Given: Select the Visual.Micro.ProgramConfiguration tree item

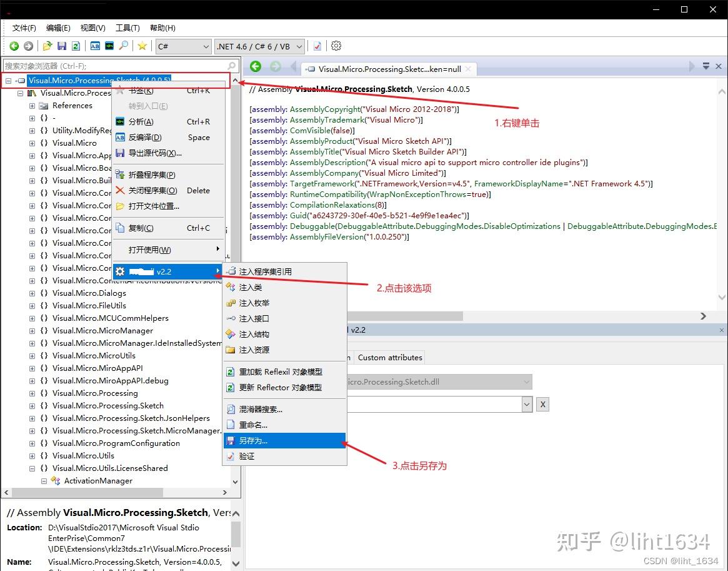Looking at the screenshot, I should click(x=116, y=443).
